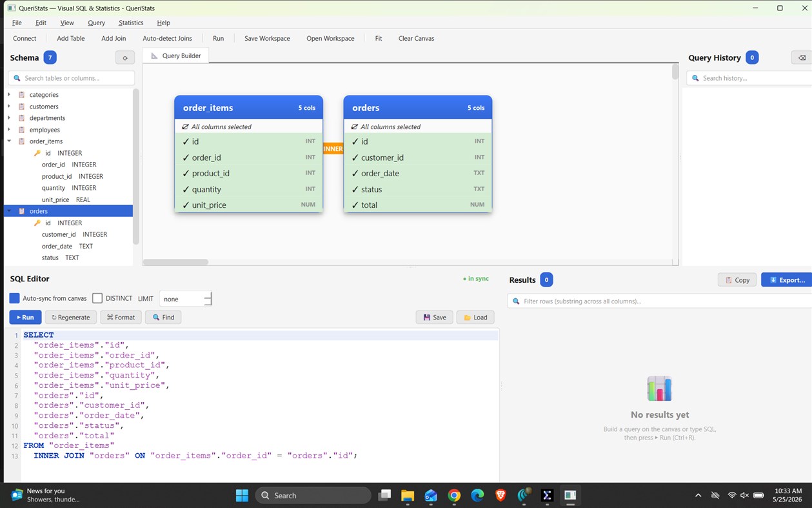Viewport: 812px width, 508px height.
Task: Click the filter rows magnifier icon
Action: (515, 301)
